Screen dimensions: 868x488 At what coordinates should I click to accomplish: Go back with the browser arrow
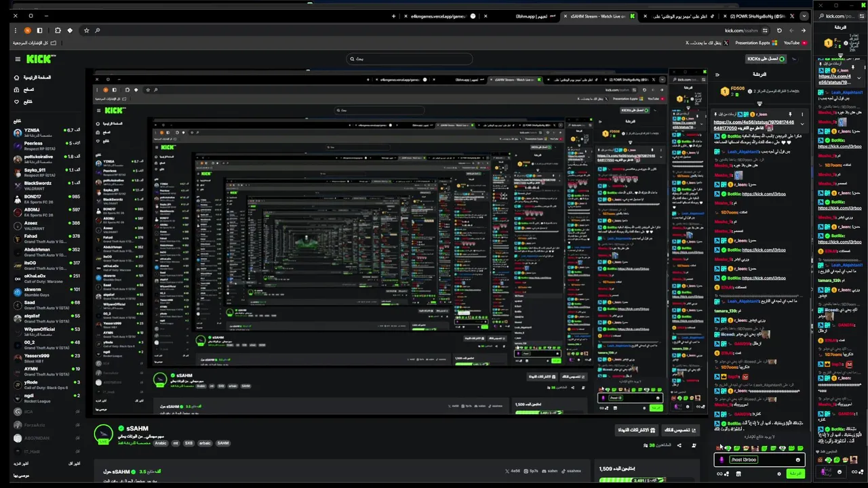tap(804, 30)
